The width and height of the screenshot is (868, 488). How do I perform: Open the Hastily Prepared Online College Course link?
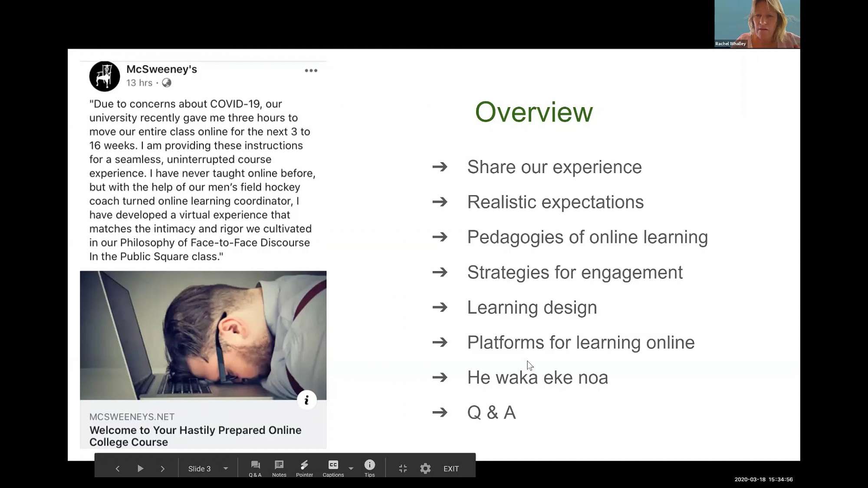[195, 436]
